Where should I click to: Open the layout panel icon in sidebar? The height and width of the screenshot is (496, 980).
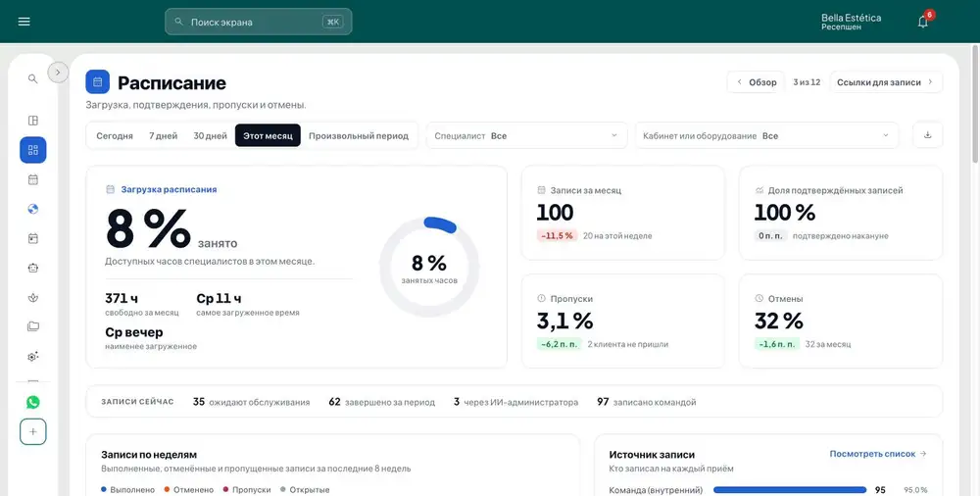pos(33,121)
